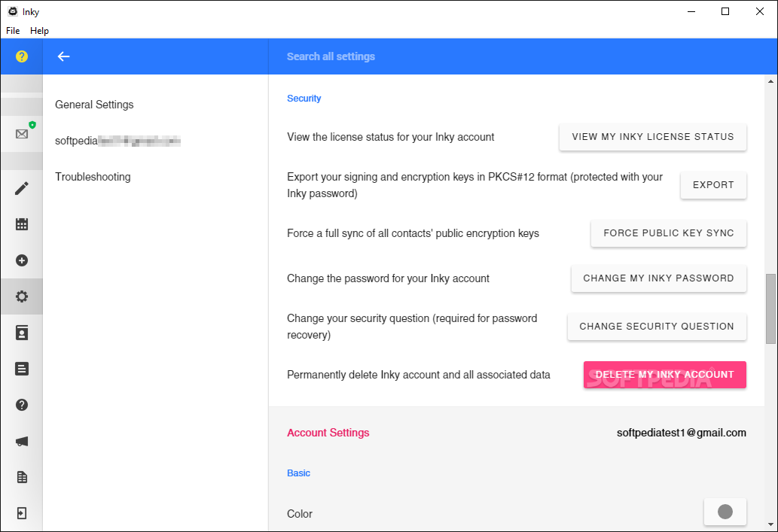This screenshot has width=778, height=532.
Task: Select the softpedia account entry
Action: click(117, 141)
